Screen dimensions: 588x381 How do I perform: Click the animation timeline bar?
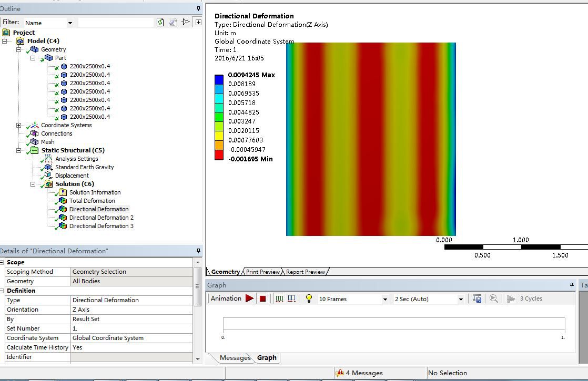[393, 324]
